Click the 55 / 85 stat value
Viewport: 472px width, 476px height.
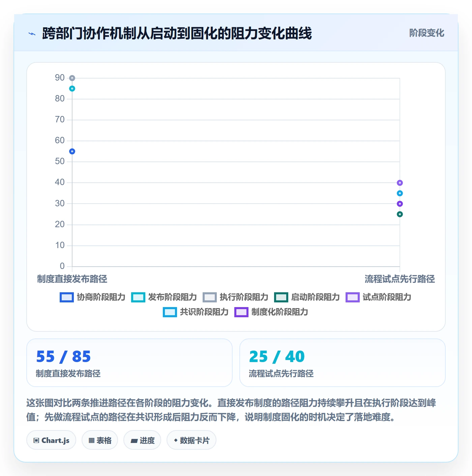click(x=63, y=357)
